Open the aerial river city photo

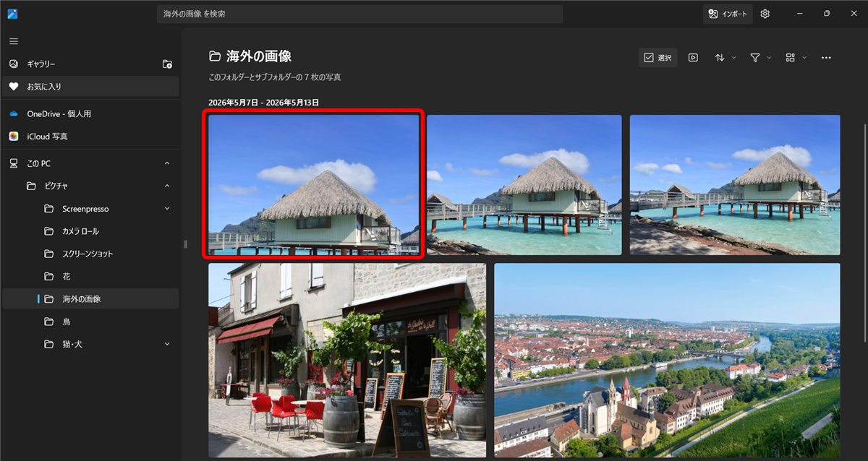coord(667,361)
